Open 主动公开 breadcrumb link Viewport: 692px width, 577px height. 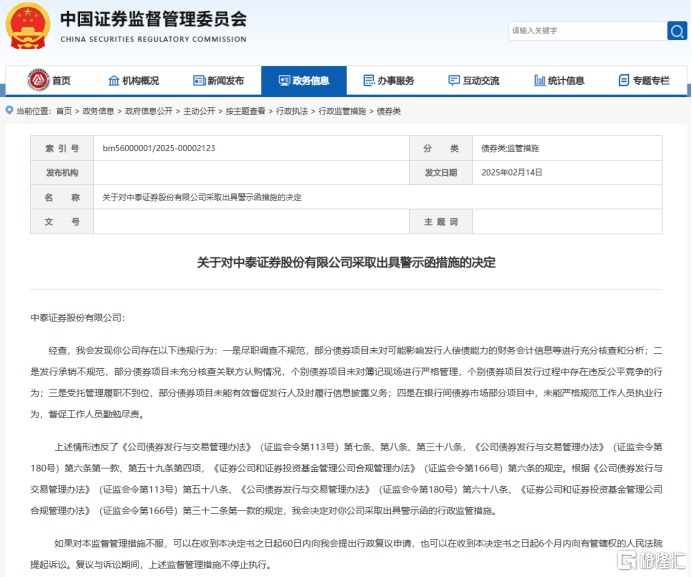click(x=199, y=111)
